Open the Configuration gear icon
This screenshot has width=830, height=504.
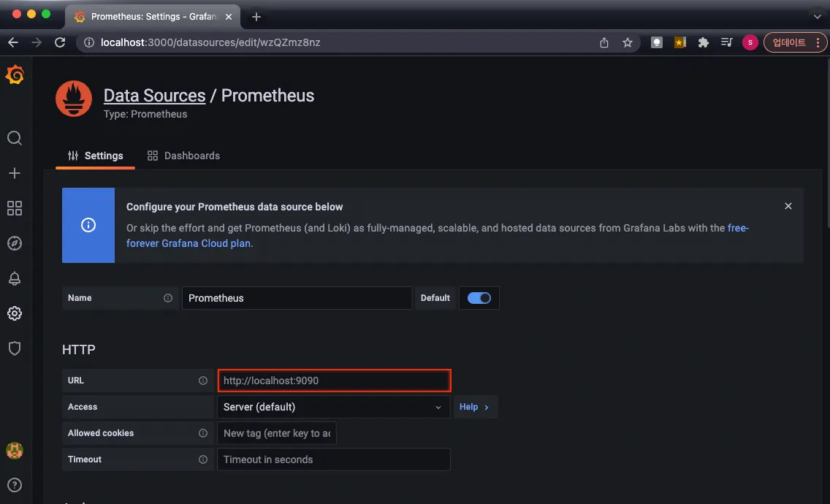point(15,313)
